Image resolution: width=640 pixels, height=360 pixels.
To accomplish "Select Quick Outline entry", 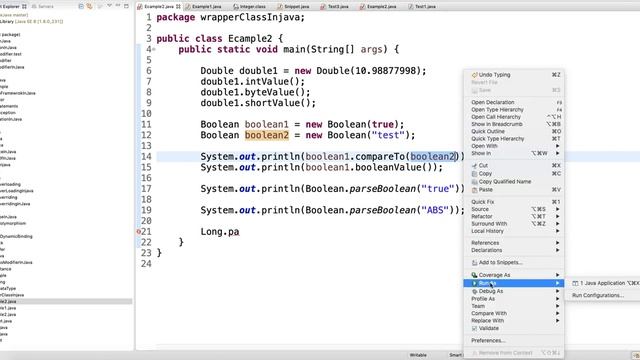I will 514,131.
